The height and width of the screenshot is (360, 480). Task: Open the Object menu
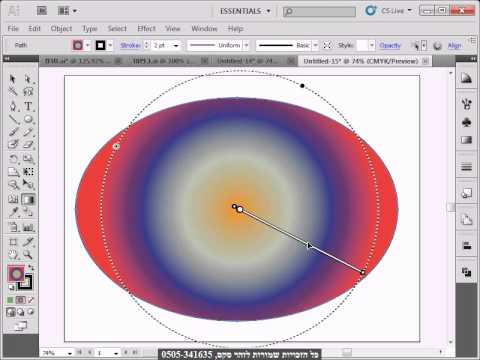click(61, 29)
